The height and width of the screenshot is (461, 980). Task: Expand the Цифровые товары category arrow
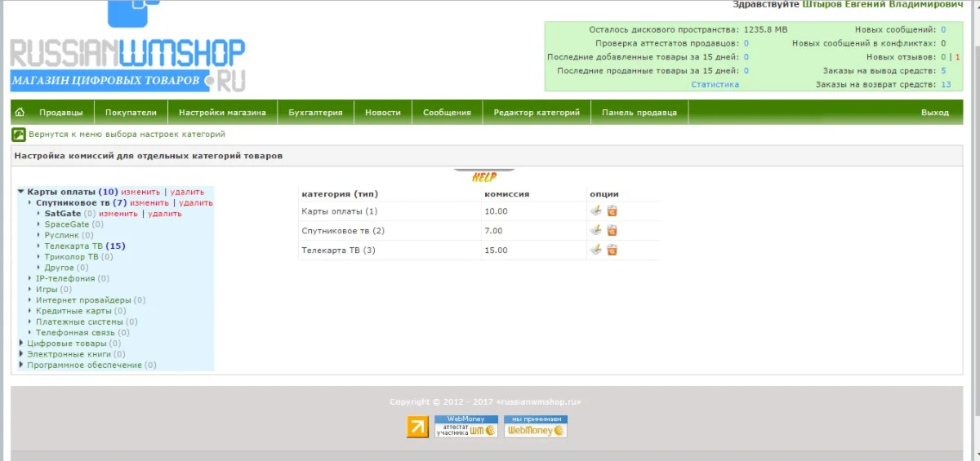pyautogui.click(x=21, y=344)
